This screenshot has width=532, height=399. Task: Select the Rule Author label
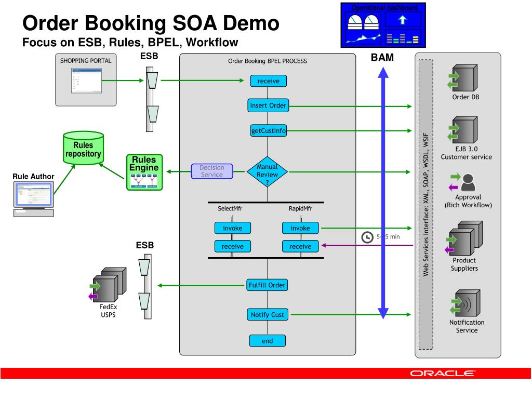click(x=33, y=177)
